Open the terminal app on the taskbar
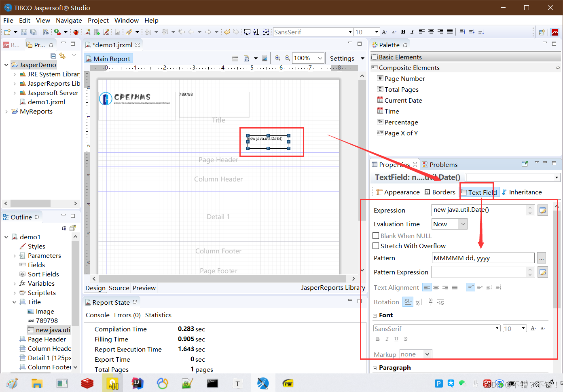This screenshot has width=563, height=392. pos(212,384)
